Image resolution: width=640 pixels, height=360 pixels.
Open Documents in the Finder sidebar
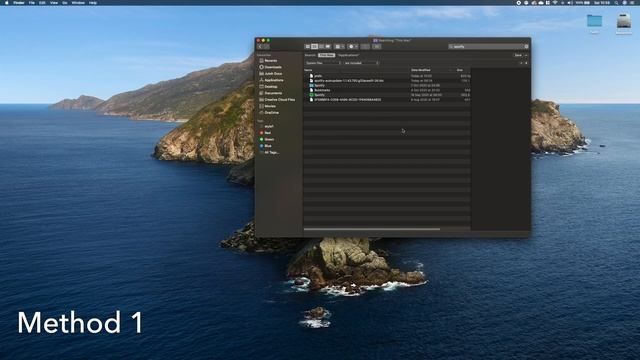(270, 93)
